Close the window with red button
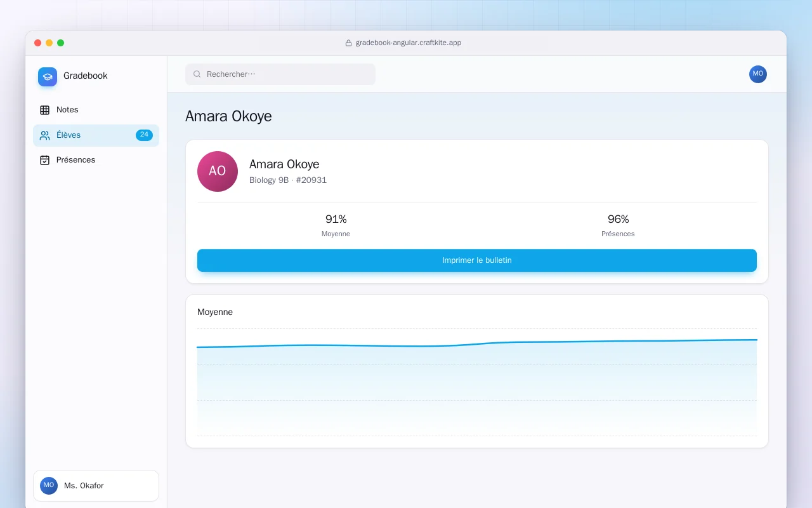This screenshot has height=508, width=812. click(38, 43)
